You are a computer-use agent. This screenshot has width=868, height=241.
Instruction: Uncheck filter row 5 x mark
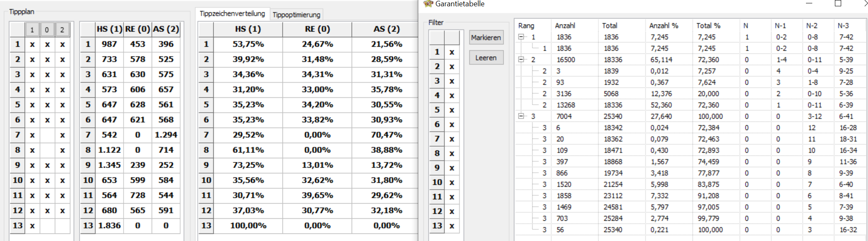(452, 110)
